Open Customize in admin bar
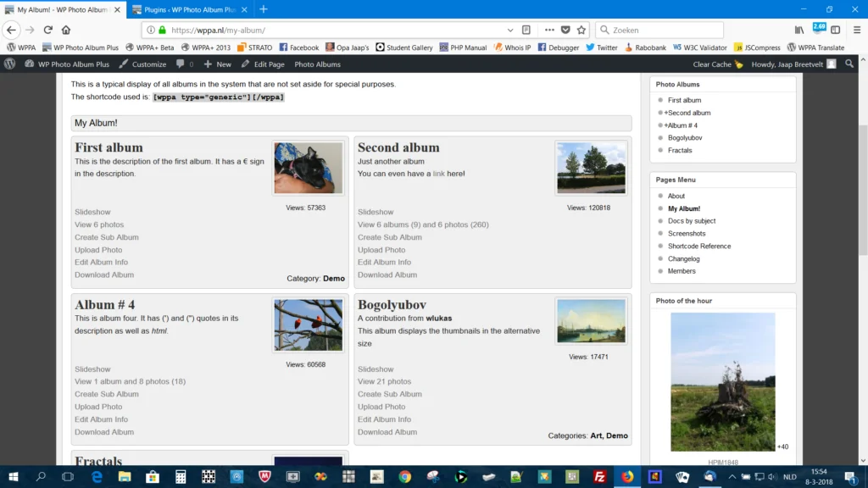The height and width of the screenshot is (488, 868). click(142, 64)
